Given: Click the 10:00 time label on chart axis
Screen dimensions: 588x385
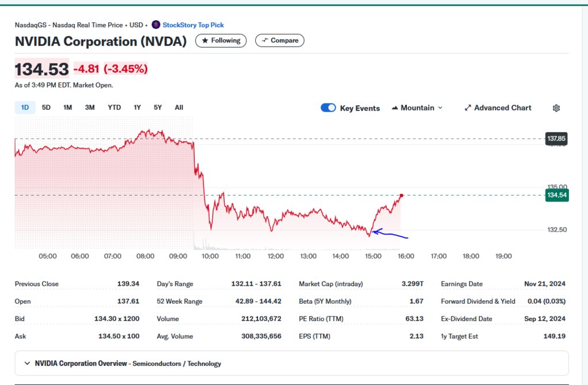Looking at the screenshot, I should click(210, 256).
